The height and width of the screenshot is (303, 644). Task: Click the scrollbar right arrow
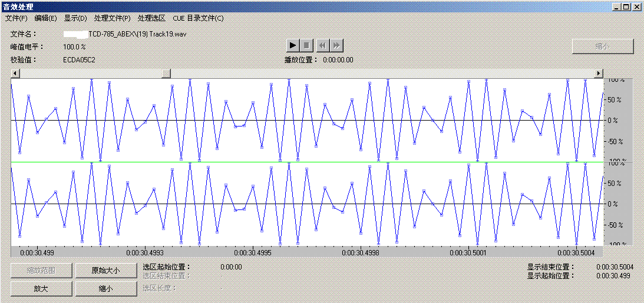[599, 74]
